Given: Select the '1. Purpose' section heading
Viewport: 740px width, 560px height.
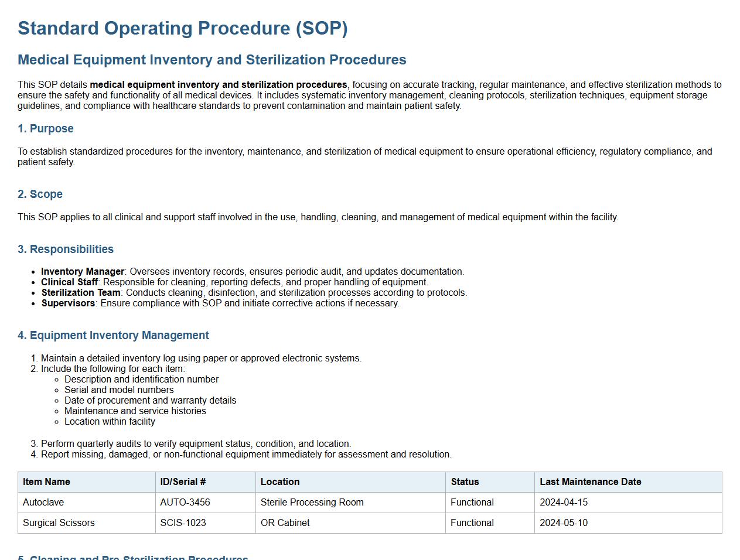Looking at the screenshot, I should pyautogui.click(x=46, y=129).
